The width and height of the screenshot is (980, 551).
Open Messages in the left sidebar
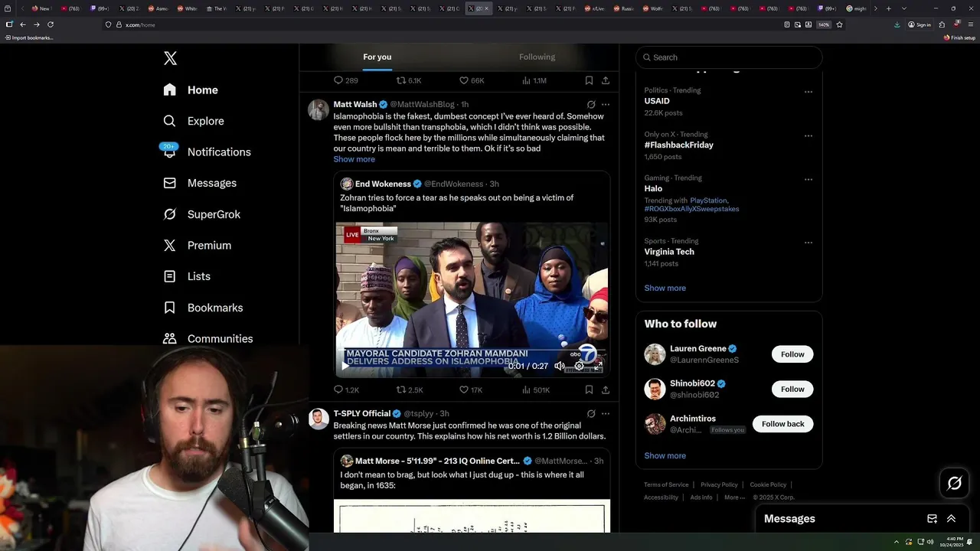(x=200, y=183)
